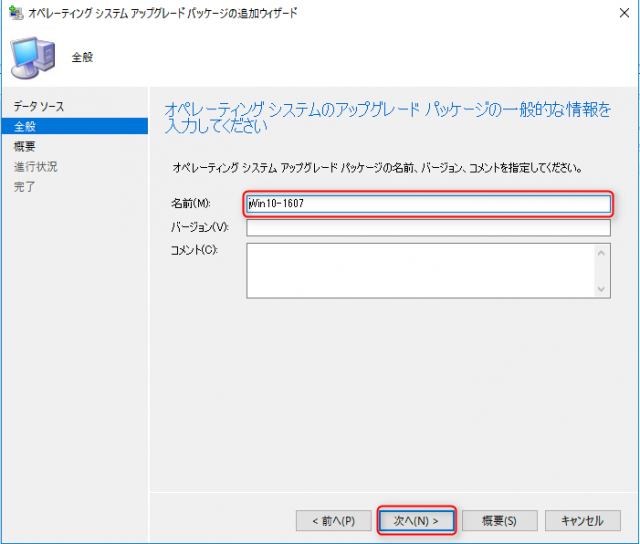
Task: Select the 完了 step in the sidebar
Action: pos(25,187)
